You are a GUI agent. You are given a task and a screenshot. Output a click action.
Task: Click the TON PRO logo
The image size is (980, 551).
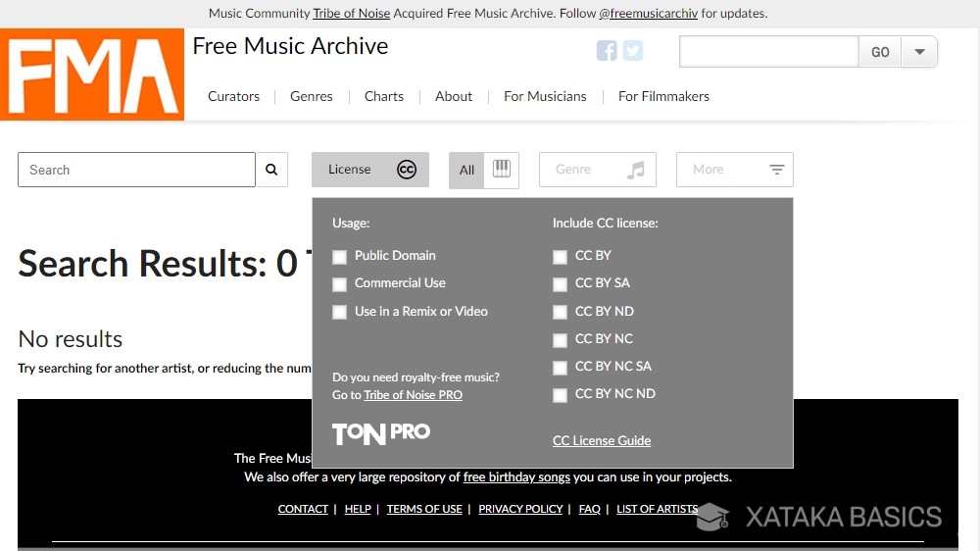point(380,432)
